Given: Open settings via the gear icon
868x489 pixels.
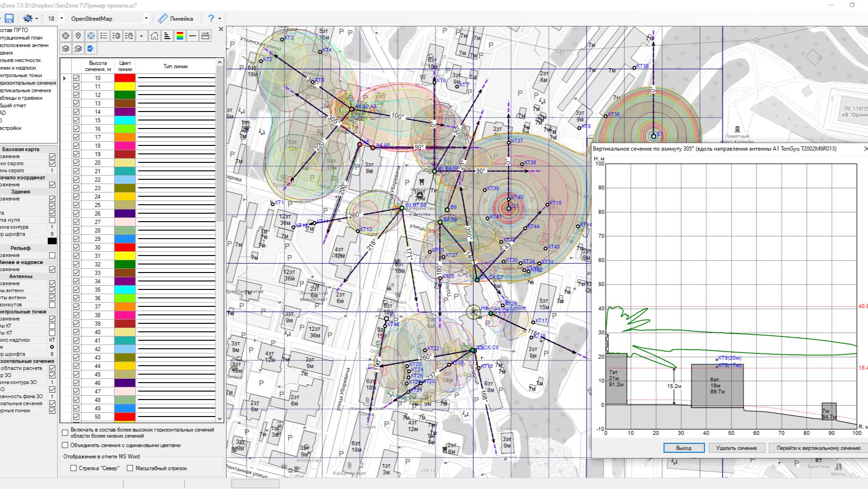Looking at the screenshot, I should [28, 18].
